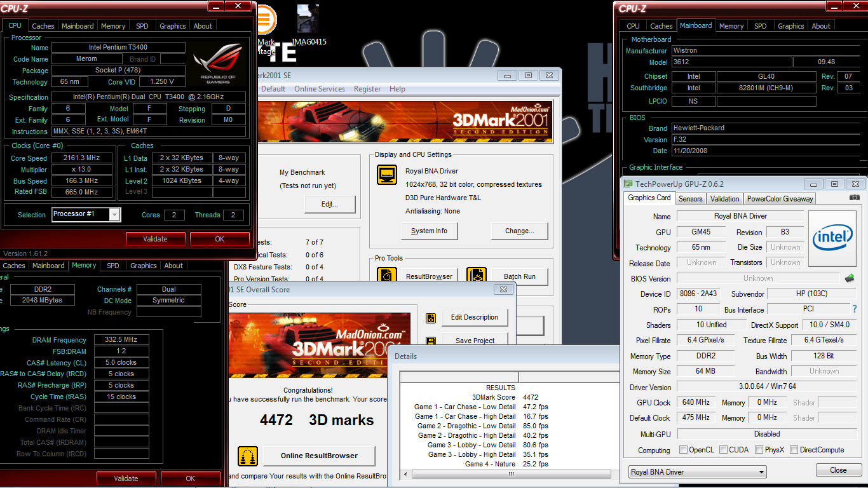Click the Close button in GPU-Z

pyautogui.click(x=838, y=470)
